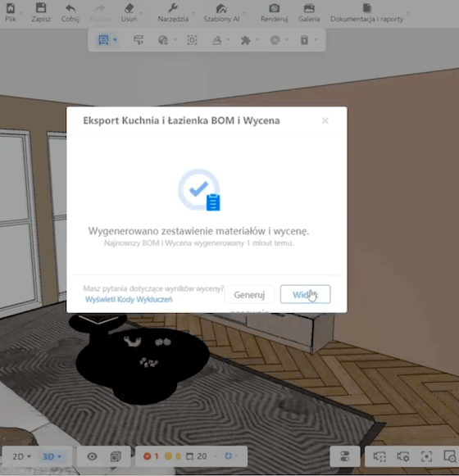This screenshot has height=476, width=459.
Task: Open the Renderuj camera tool
Action: (x=274, y=8)
